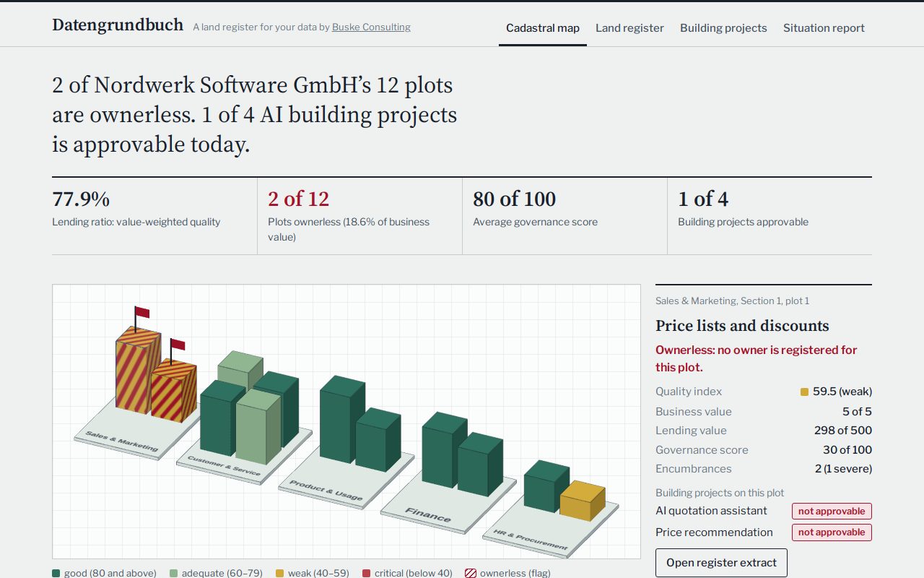Click the good (80 and above) legend swatch
This screenshot has height=578, width=924.
56,573
